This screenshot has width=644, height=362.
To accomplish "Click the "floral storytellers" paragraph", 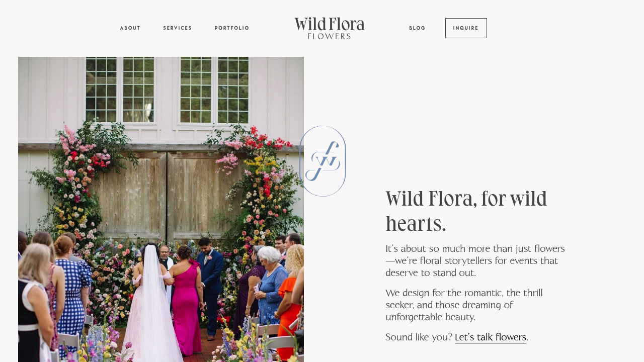I will 475,260.
